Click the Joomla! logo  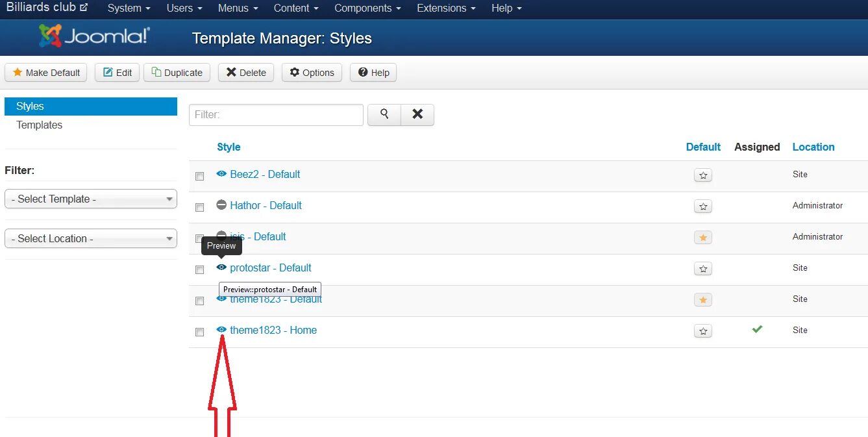coord(94,36)
